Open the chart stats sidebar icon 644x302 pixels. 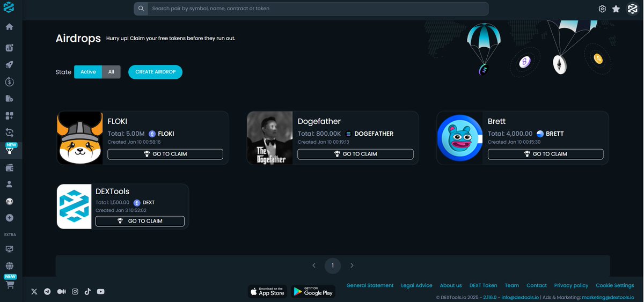[9, 48]
